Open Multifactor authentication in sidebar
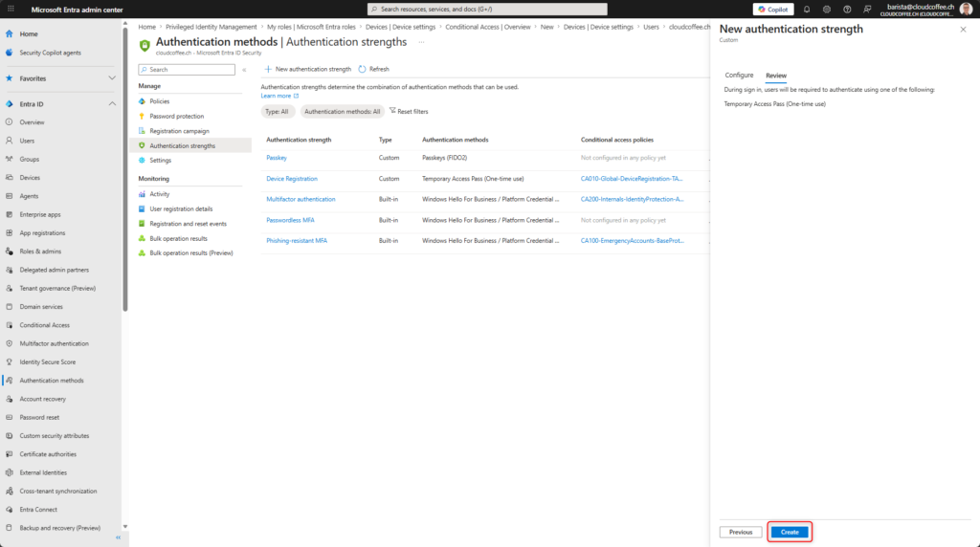 click(54, 344)
